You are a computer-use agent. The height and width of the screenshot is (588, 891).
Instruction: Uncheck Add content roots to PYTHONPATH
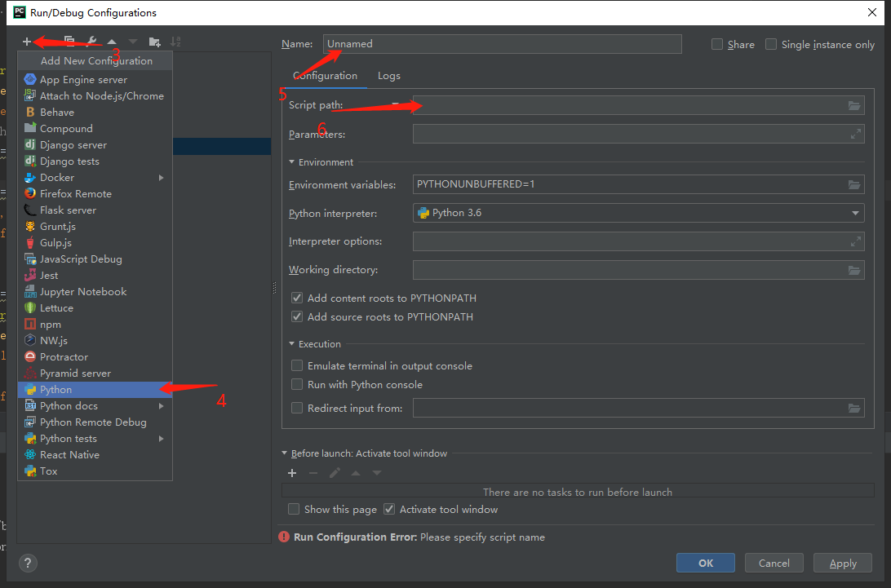pyautogui.click(x=297, y=298)
